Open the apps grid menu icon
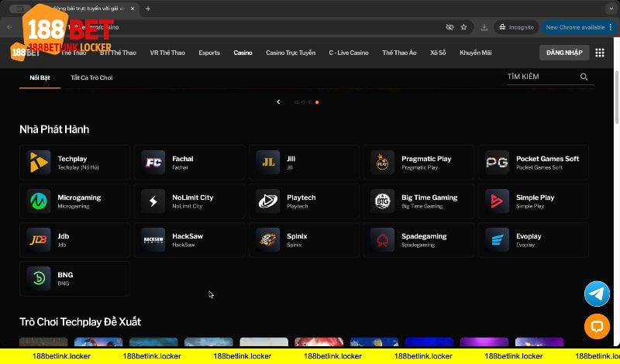Image resolution: width=620 pixels, height=364 pixels. pos(599,53)
